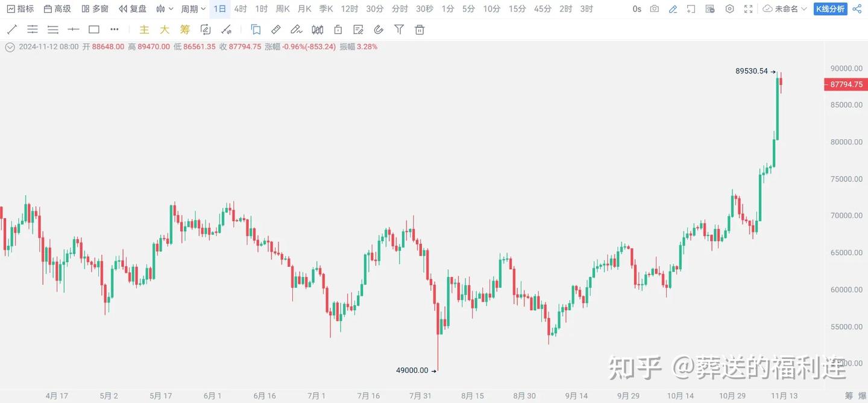Image resolution: width=868 pixels, height=403 pixels.
Task: Click the trash icon to delete drawings
Action: 419,28
